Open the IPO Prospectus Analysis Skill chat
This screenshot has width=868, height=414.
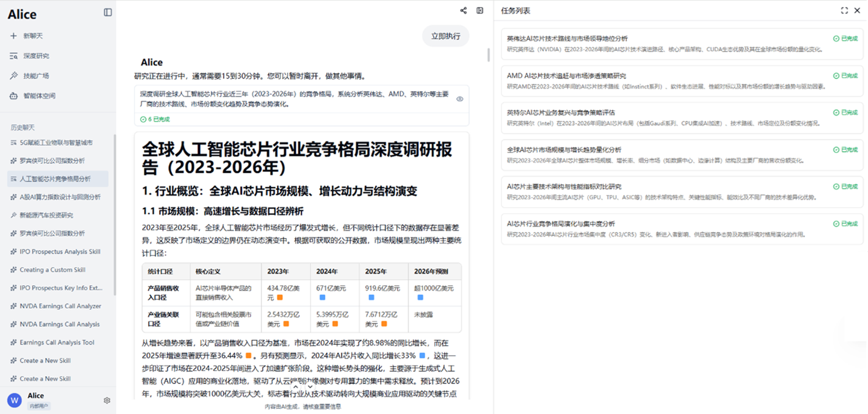tap(59, 252)
